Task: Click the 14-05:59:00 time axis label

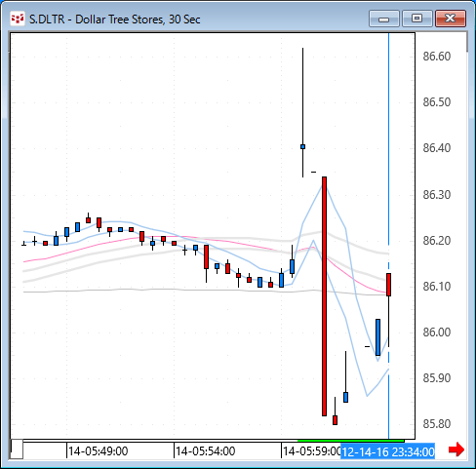Action: [x=311, y=451]
